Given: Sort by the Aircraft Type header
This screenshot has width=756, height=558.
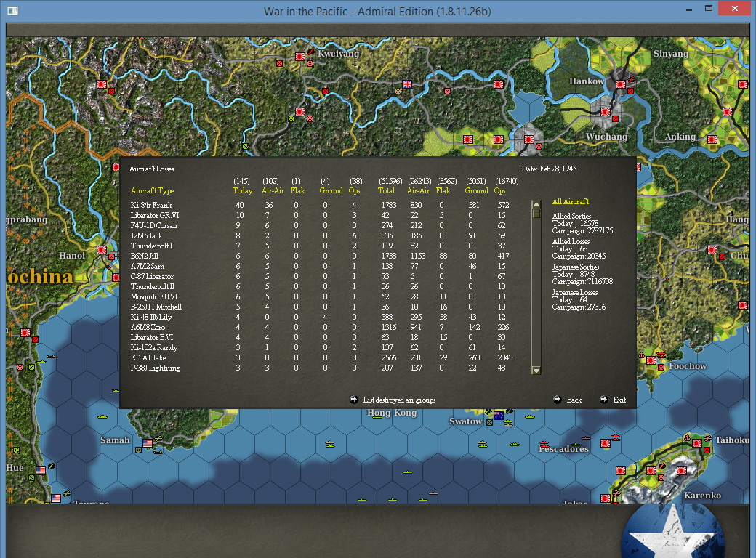Looking at the screenshot, I should click(x=153, y=191).
